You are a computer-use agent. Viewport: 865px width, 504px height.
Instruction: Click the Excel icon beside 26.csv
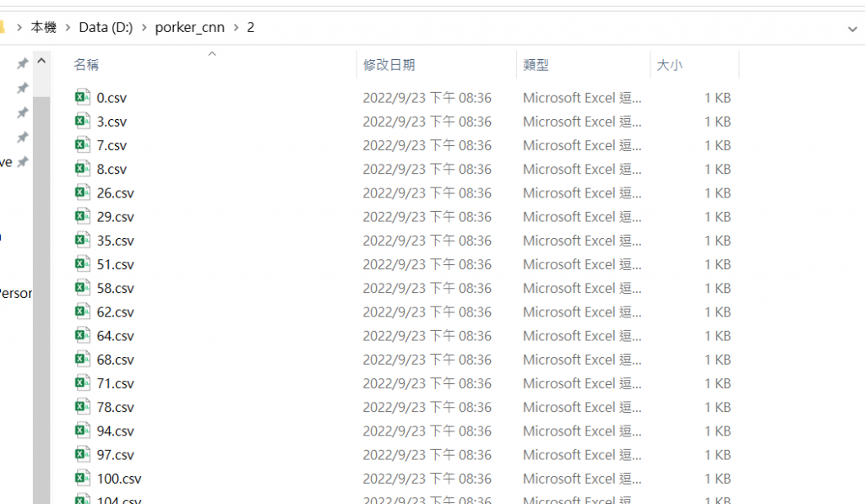pyautogui.click(x=83, y=192)
